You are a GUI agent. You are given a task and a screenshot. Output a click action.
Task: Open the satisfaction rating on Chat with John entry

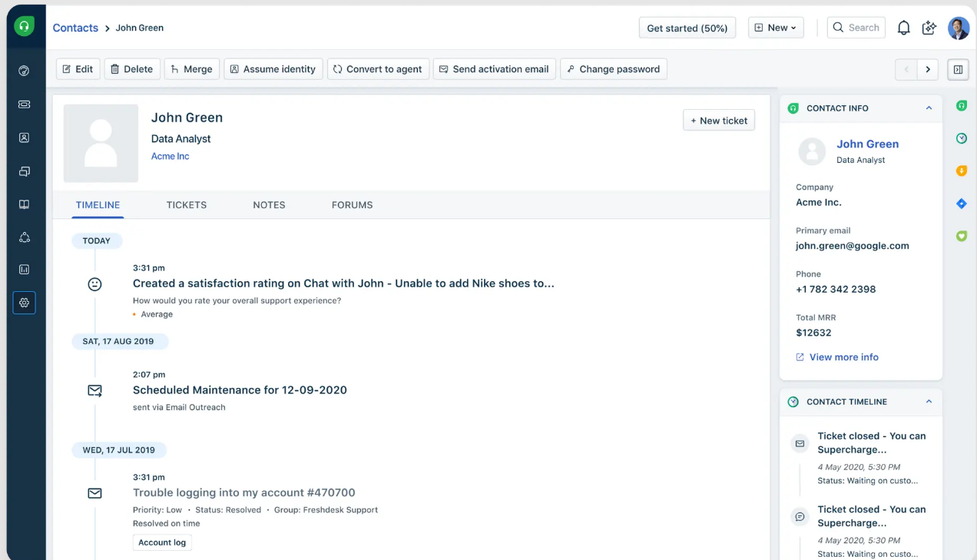coord(343,283)
